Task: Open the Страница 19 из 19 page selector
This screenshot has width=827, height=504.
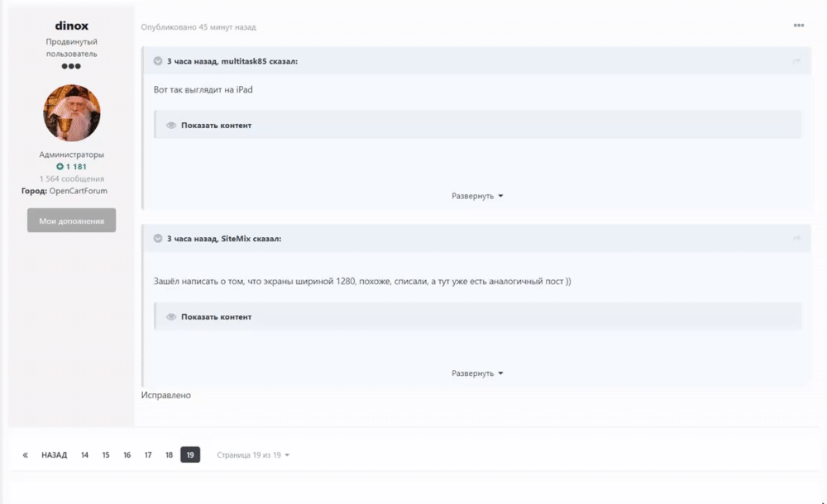Action: 252,454
